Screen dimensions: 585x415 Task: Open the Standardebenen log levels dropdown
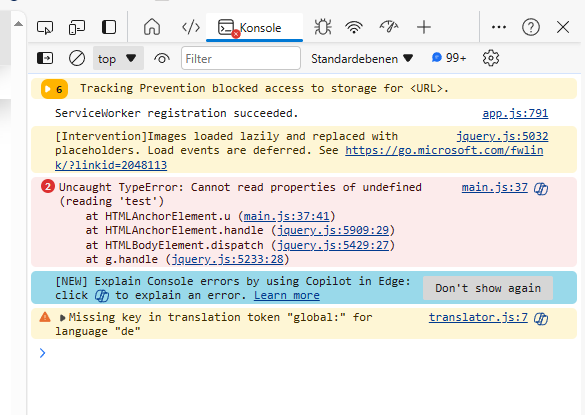point(362,59)
